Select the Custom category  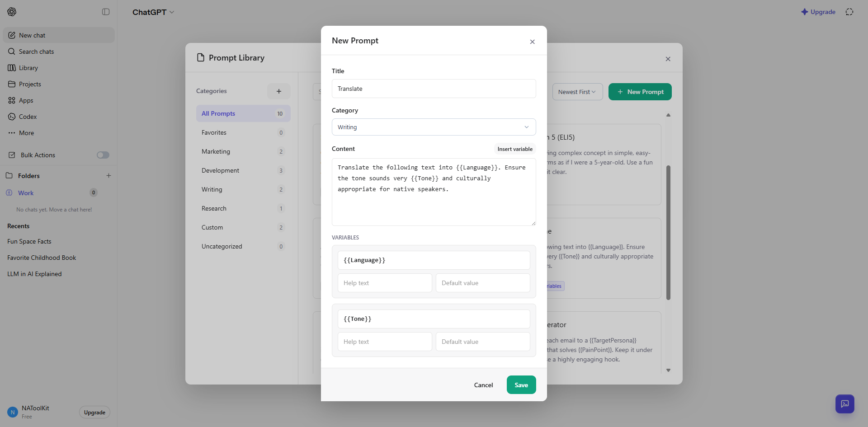coord(243,227)
